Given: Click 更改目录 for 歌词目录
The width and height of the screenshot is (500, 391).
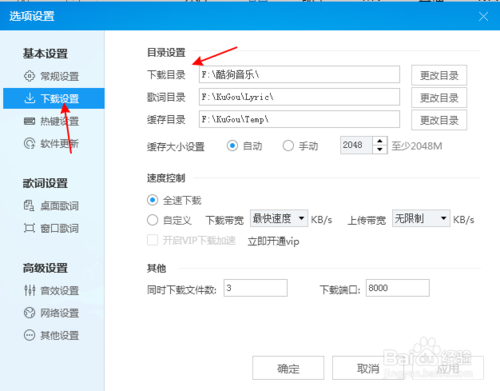Looking at the screenshot, I should click(x=439, y=98).
